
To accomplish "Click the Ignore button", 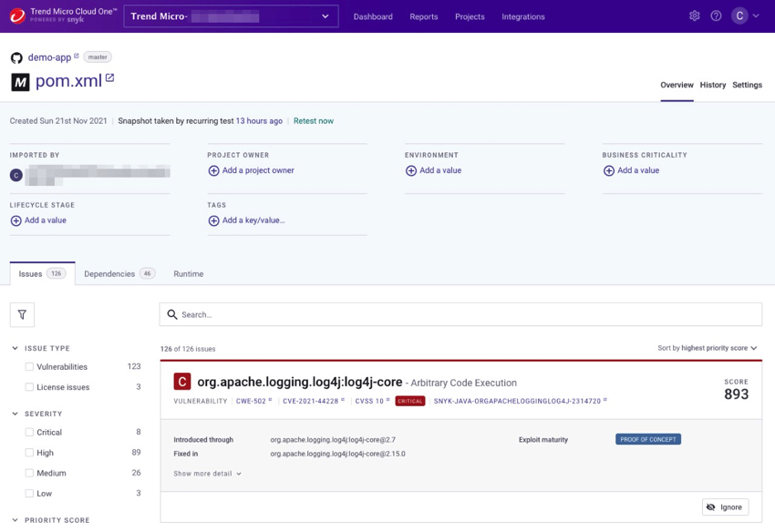I will point(725,507).
